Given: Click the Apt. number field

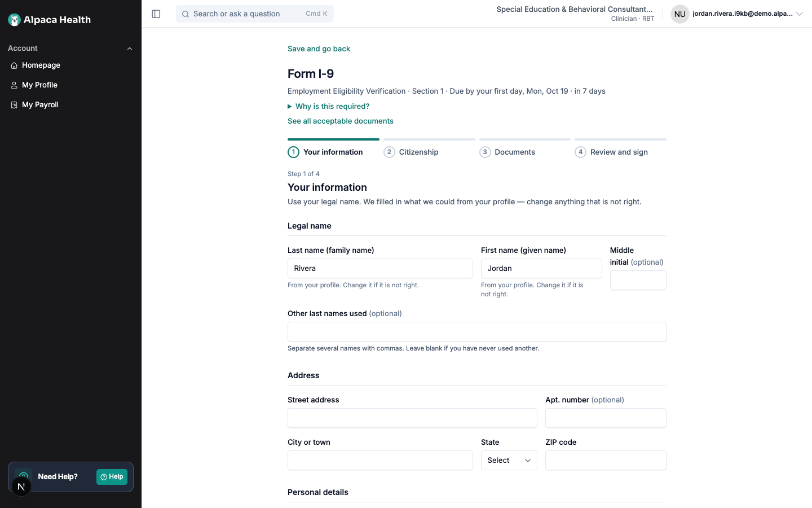Looking at the screenshot, I should tap(606, 418).
